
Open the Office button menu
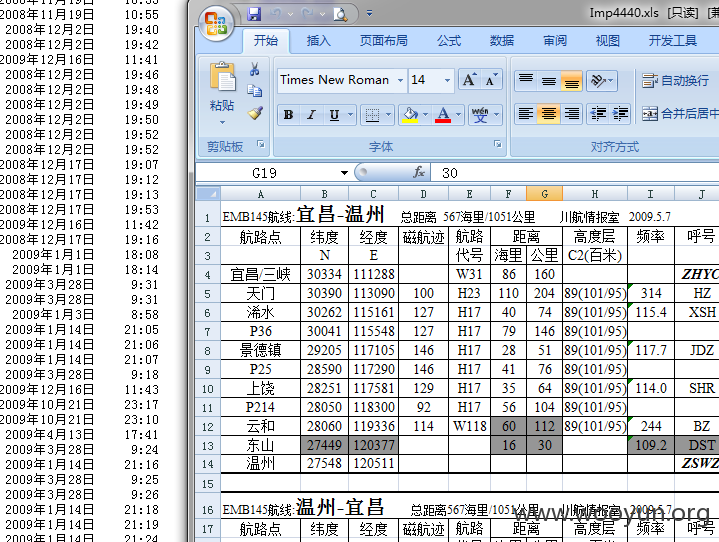coord(216,23)
